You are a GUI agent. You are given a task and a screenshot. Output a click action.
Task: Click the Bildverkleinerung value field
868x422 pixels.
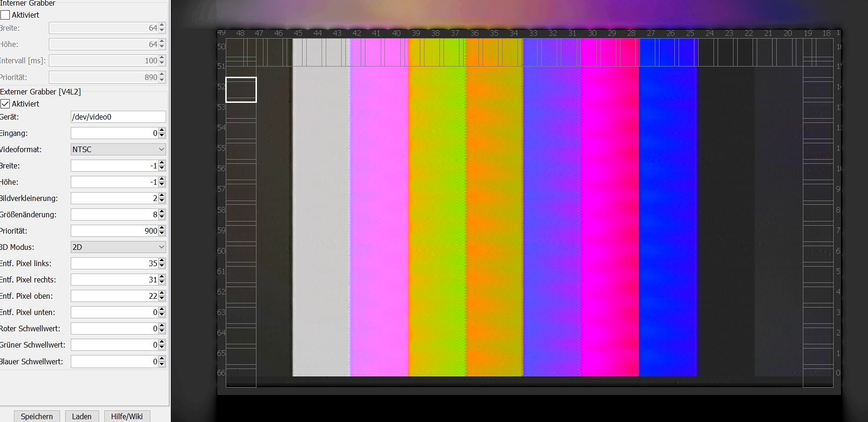[114, 198]
